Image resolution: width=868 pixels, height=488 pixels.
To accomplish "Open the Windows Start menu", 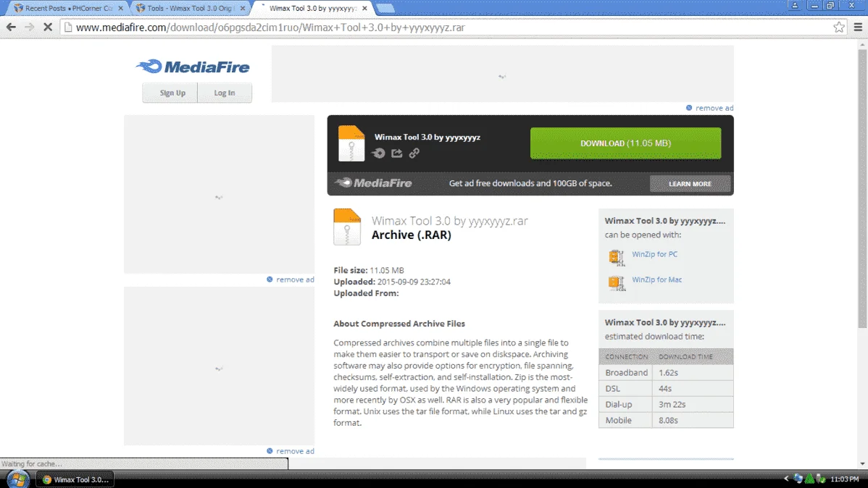I will click(x=17, y=479).
